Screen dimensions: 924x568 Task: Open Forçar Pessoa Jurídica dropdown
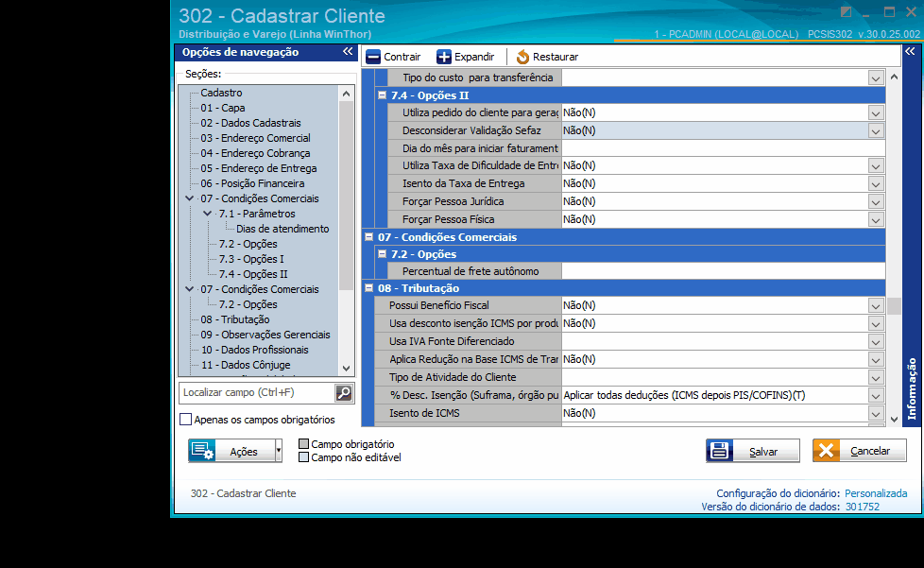click(876, 202)
